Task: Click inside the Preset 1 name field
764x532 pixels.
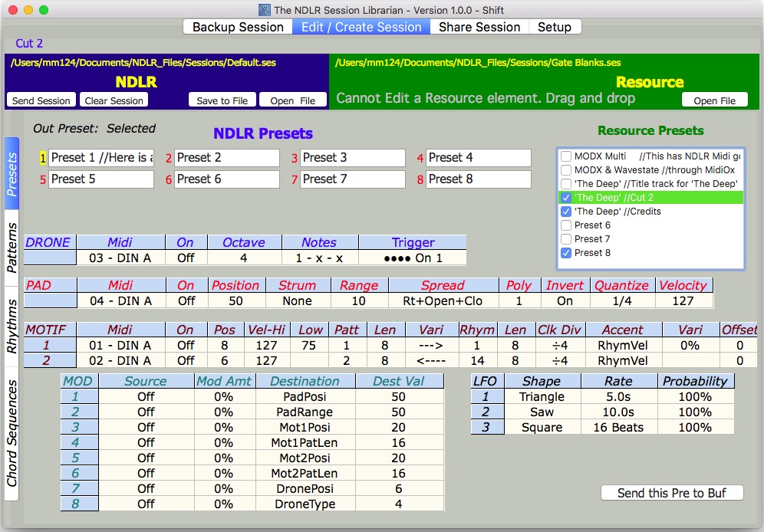Action: coord(100,158)
